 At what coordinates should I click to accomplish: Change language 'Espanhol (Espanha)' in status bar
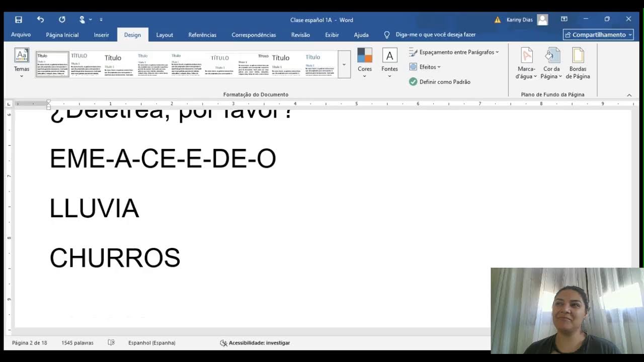point(152,343)
